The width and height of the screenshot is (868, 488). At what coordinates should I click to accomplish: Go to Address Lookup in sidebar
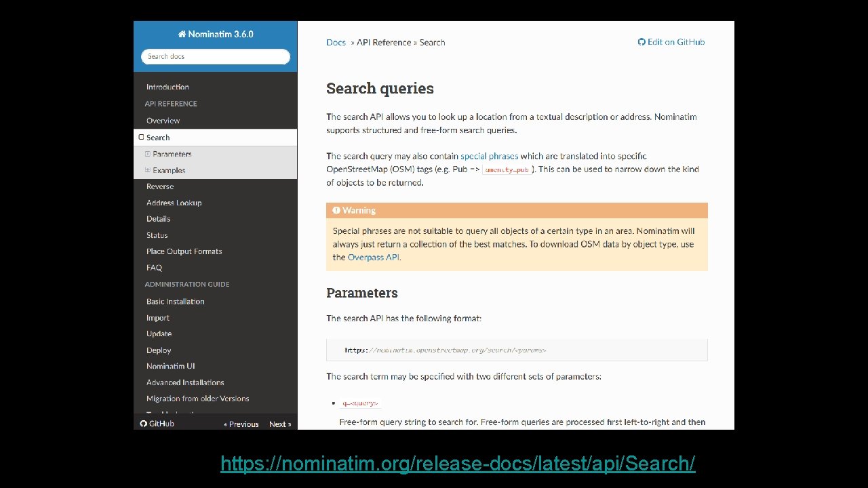tap(174, 203)
